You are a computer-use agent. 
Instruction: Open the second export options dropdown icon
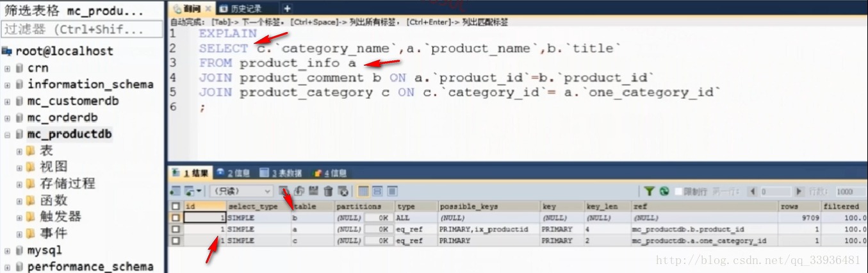pos(193,191)
